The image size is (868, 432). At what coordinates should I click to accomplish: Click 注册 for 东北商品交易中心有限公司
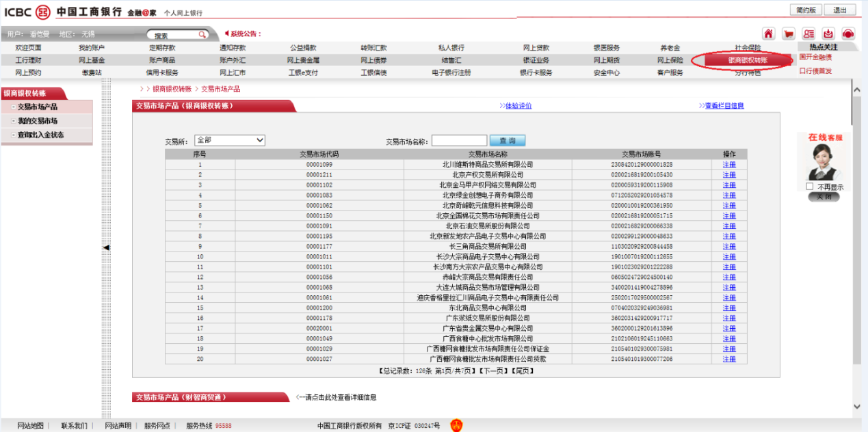[729, 308]
